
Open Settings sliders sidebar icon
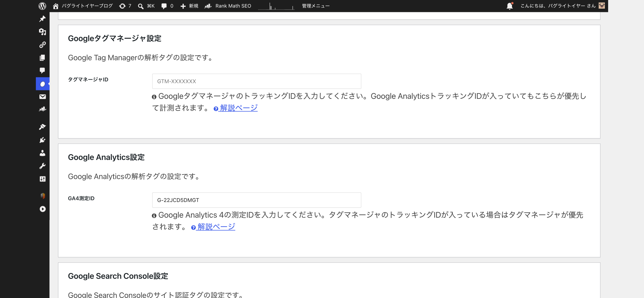(x=42, y=179)
